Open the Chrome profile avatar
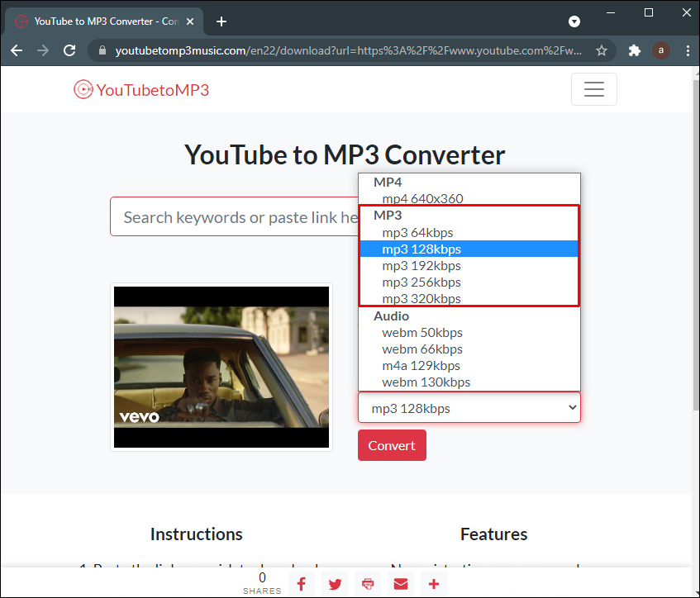Image resolution: width=700 pixels, height=598 pixels. (660, 50)
